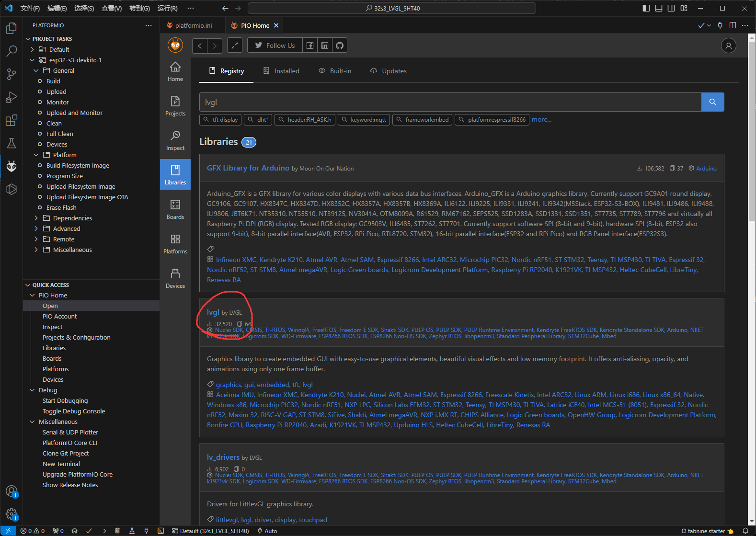Toggle secondary side bar layout icon
The width and height of the screenshot is (756, 536).
[671, 8]
